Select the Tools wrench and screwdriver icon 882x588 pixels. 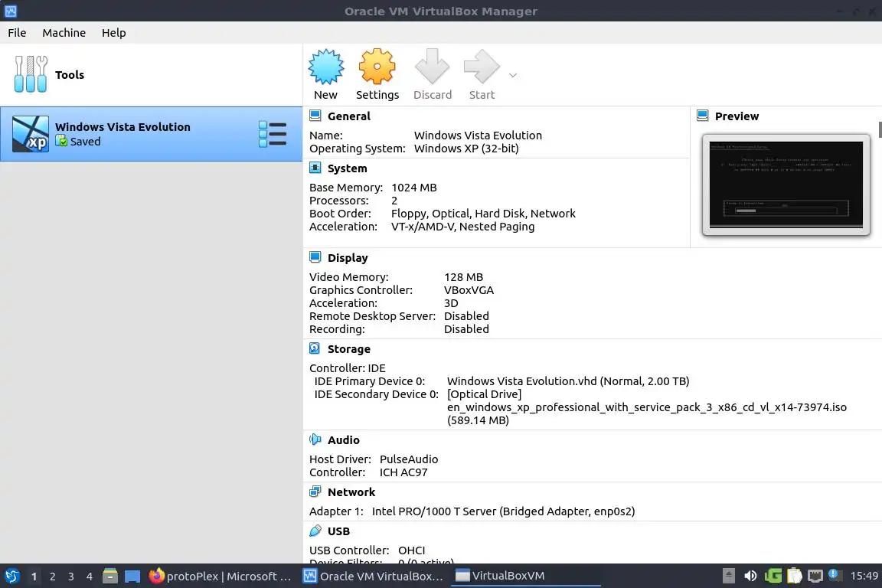[31, 74]
